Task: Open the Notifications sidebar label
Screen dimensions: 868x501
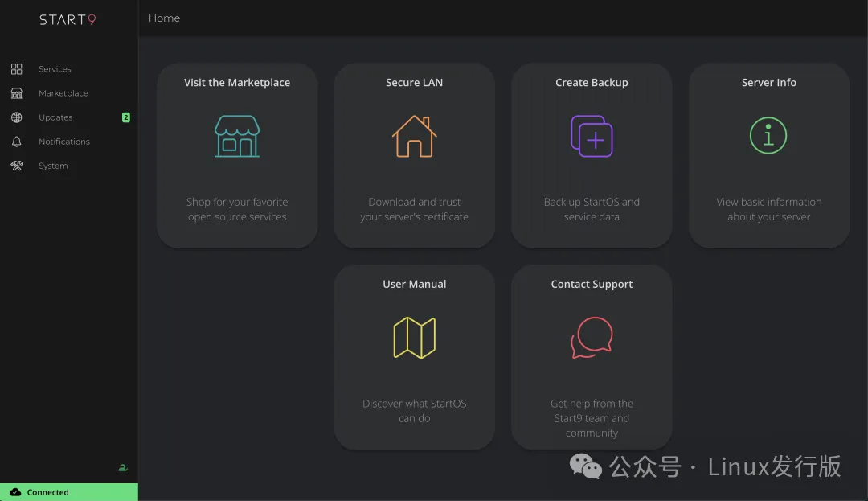Action: (64, 142)
